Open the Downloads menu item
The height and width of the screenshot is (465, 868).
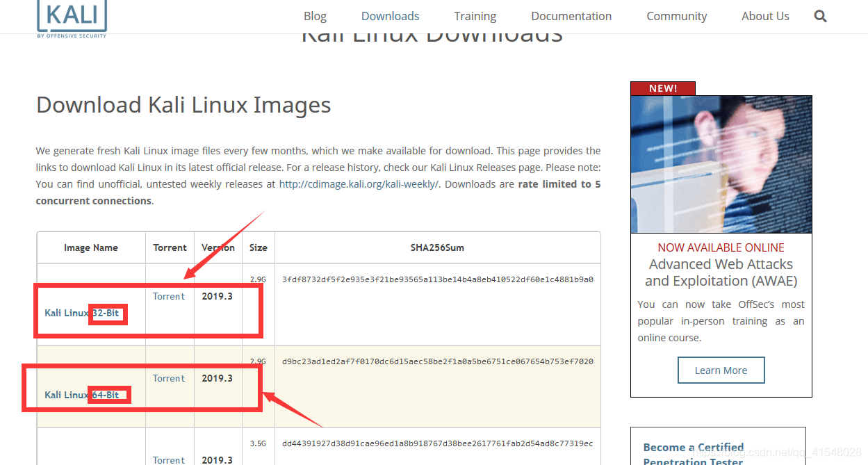point(391,16)
